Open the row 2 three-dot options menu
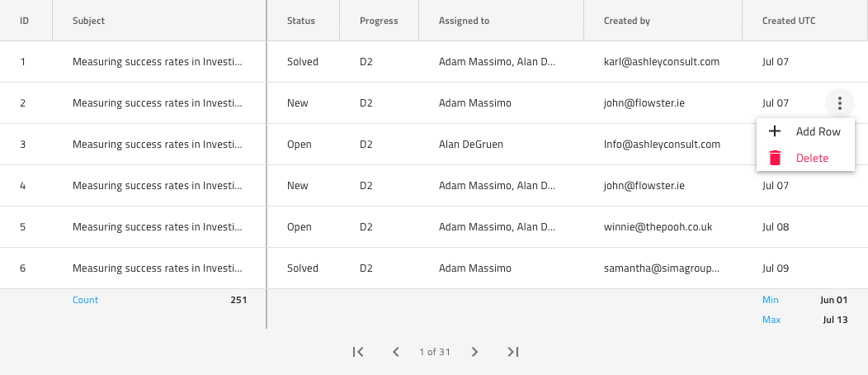Viewport: 868px width, 375px height. (839, 103)
